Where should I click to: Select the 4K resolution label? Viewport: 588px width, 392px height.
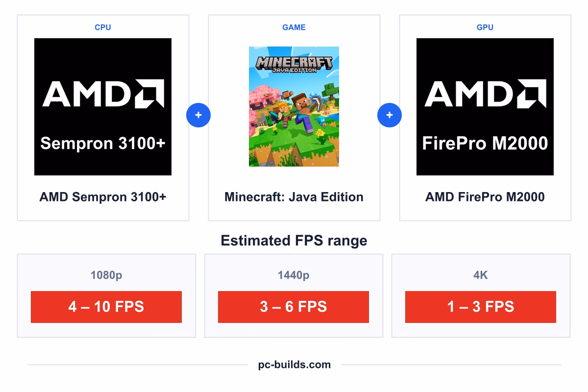click(481, 275)
